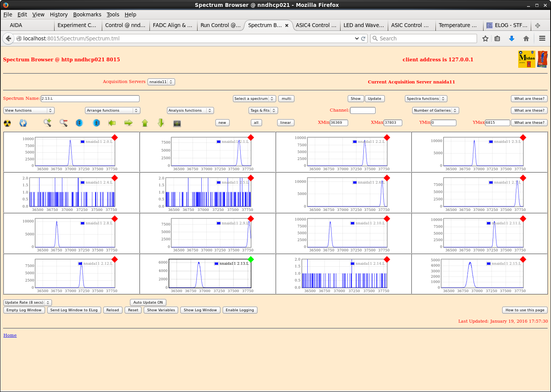Select the nnaida11 2.10.L spectrum plot
551x392 pixels.
(347, 233)
